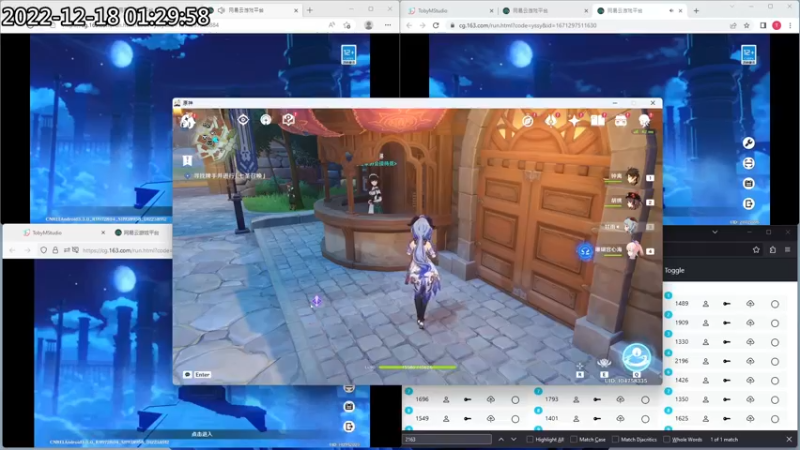Click the diamond eye icon beside the minimap
The image size is (800, 450).
243,119
